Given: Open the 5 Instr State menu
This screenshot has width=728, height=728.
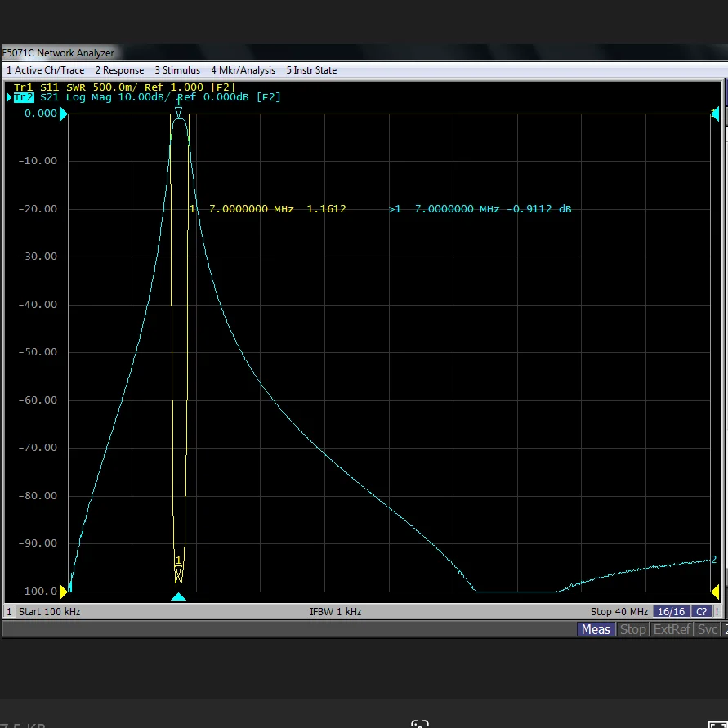Looking at the screenshot, I should pos(311,70).
